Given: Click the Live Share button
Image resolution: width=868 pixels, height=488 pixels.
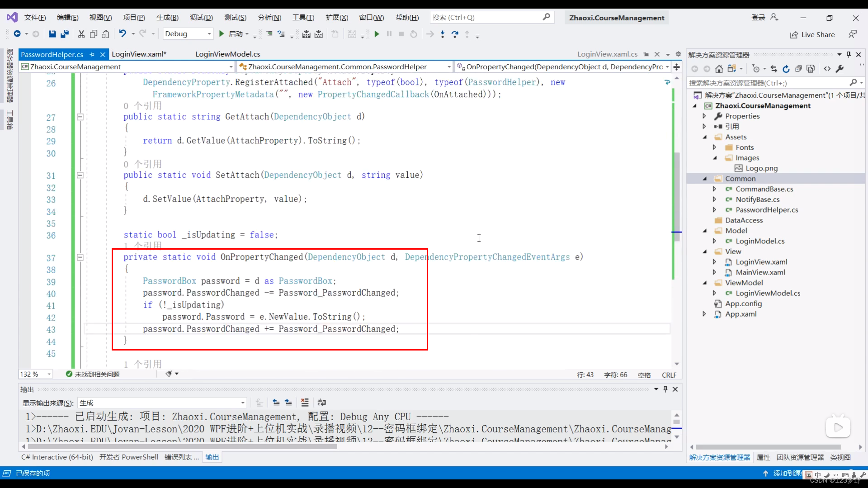Looking at the screenshot, I should coord(812,34).
